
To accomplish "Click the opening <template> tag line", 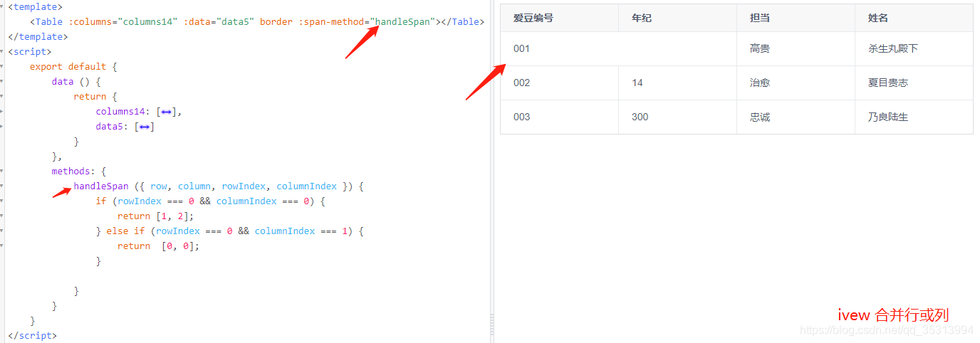I will coord(35,7).
